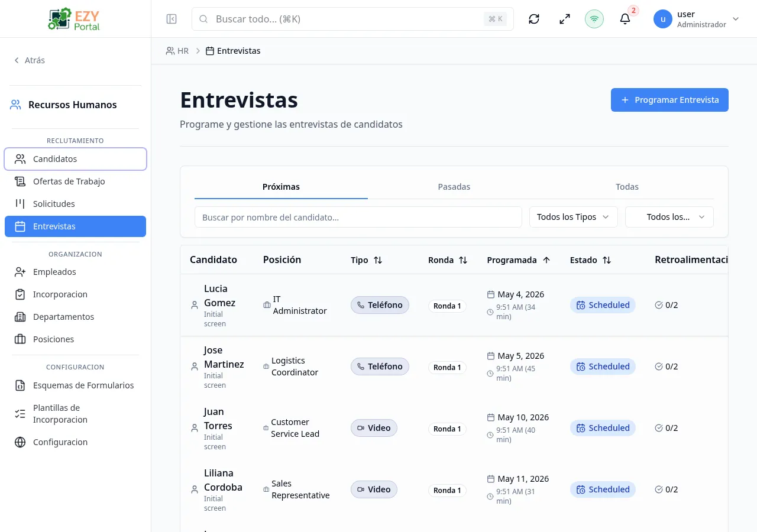Click calendar icon next to May 10, 2026
Viewport: 757px width, 532px height.
tap(491, 417)
